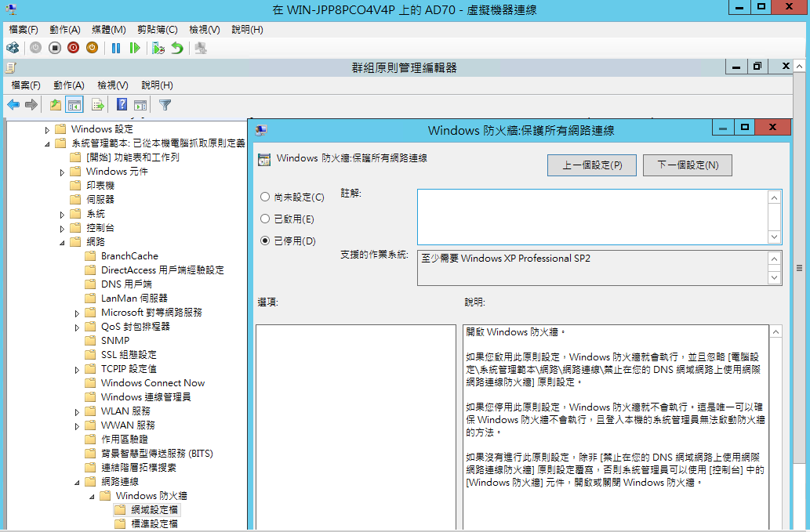
Task: Select the 標準設定檔 folder in tree
Action: click(x=154, y=523)
